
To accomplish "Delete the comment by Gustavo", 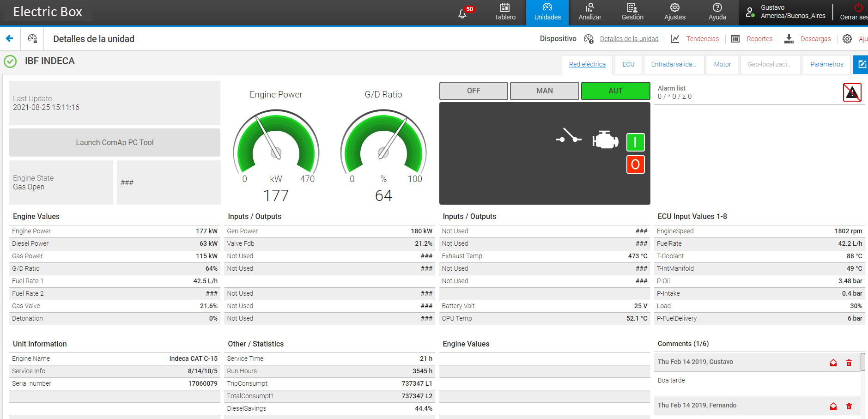I will [849, 363].
